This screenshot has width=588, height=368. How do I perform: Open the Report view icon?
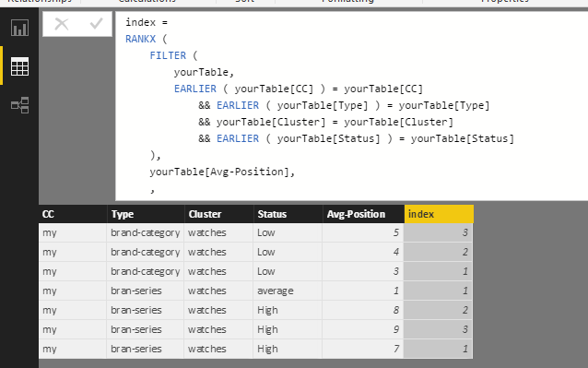(19, 28)
